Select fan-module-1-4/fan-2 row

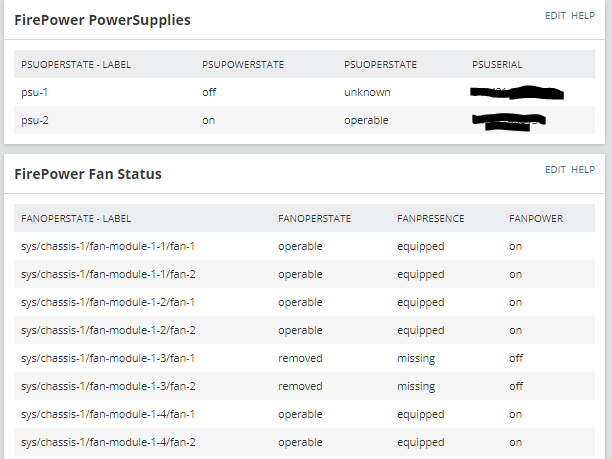click(x=108, y=442)
